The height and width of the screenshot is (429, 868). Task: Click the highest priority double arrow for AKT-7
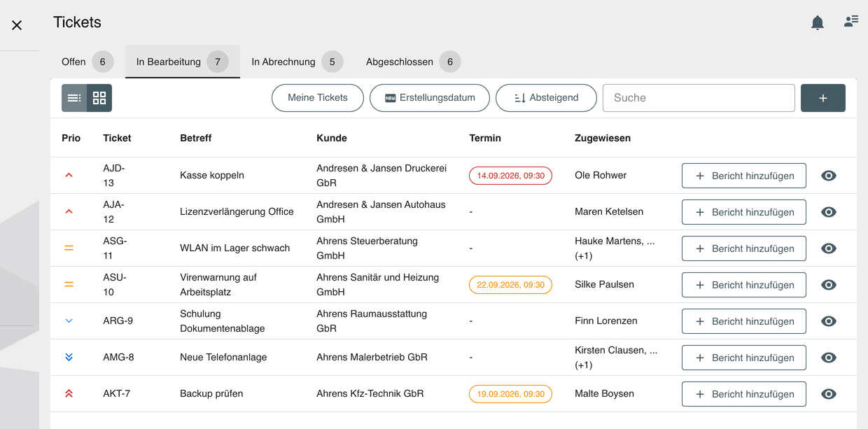coord(69,394)
